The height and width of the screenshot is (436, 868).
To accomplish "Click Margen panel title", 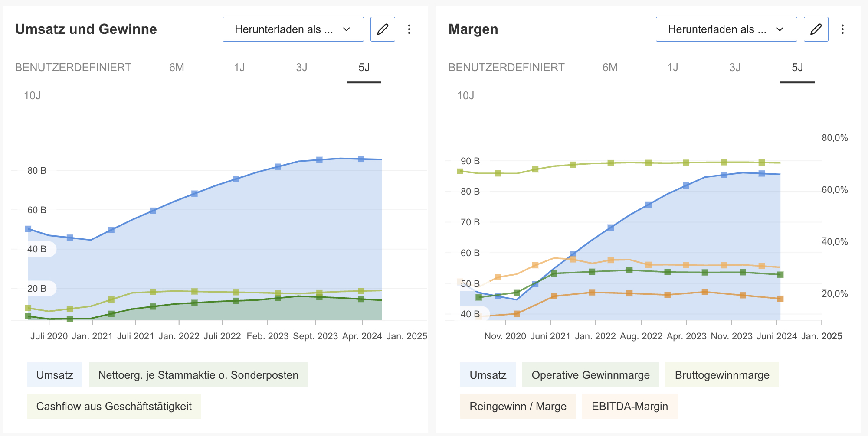I will pyautogui.click(x=473, y=29).
